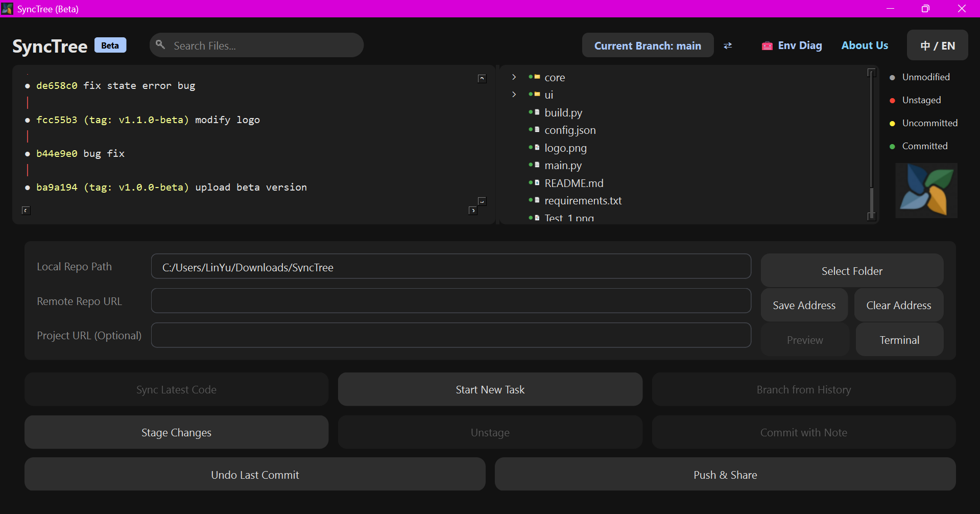Click the branch switch arrows icon
The image size is (980, 514).
click(x=728, y=46)
